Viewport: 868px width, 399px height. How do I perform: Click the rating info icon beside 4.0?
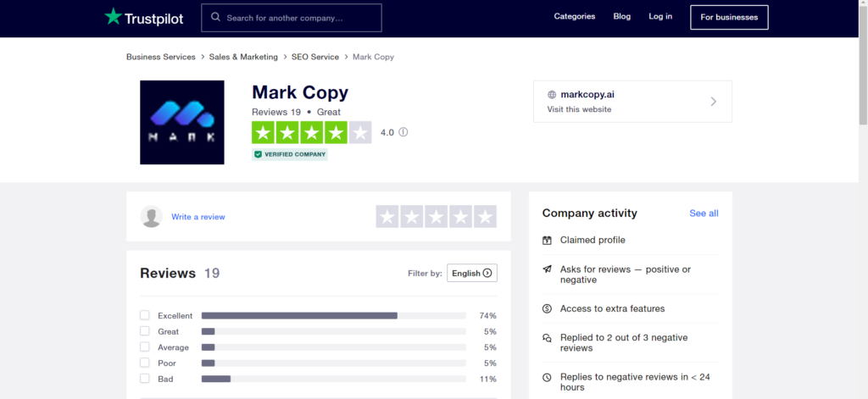(403, 132)
